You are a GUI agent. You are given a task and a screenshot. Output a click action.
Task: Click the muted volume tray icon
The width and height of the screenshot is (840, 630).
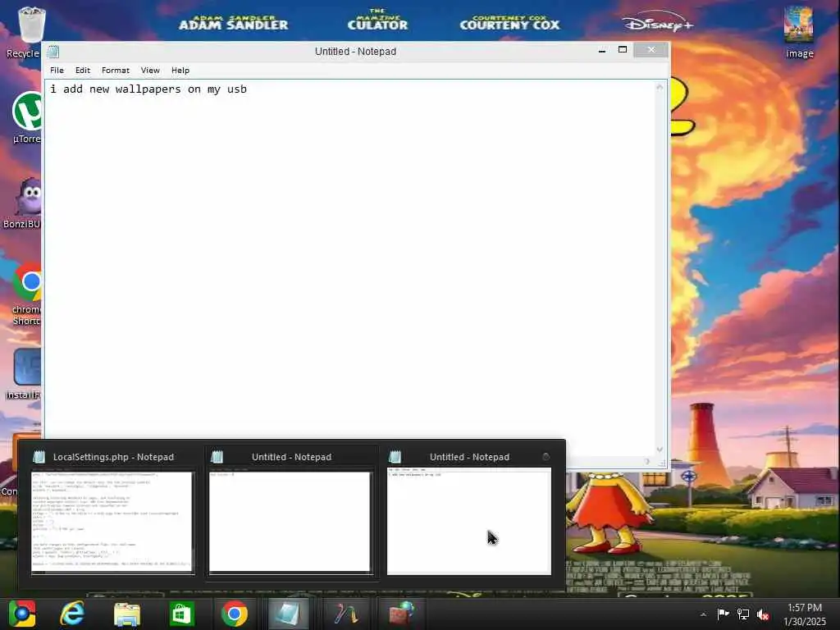[763, 614]
